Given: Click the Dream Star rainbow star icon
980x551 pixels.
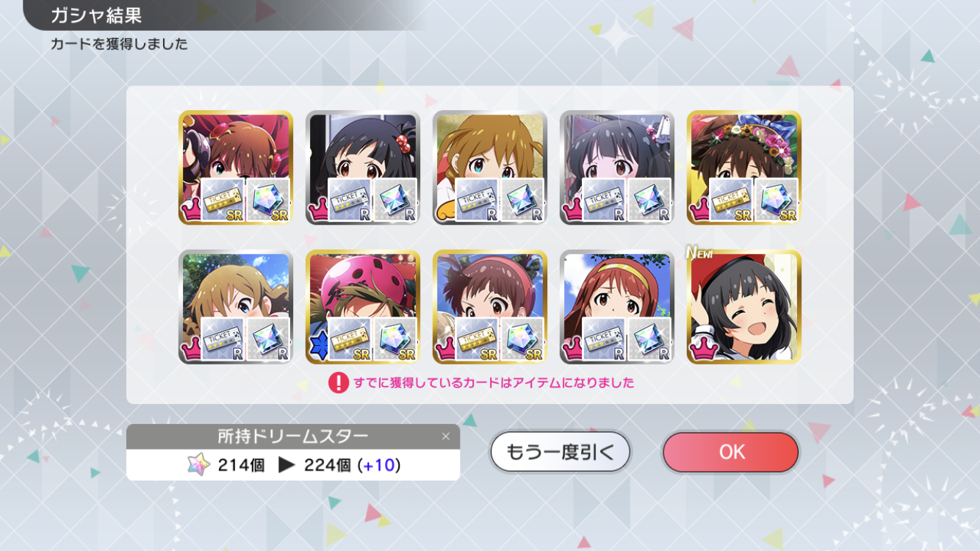Looking at the screenshot, I should [x=198, y=464].
